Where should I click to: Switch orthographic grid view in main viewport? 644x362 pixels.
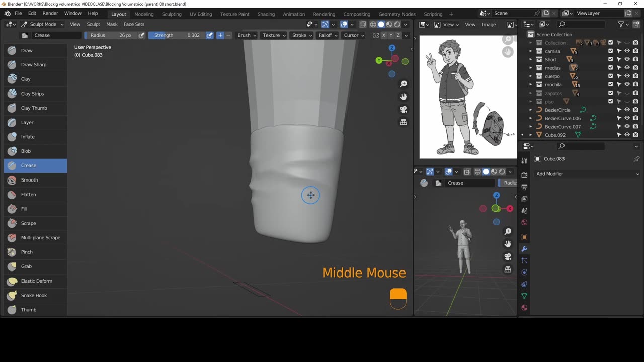pyautogui.click(x=404, y=122)
